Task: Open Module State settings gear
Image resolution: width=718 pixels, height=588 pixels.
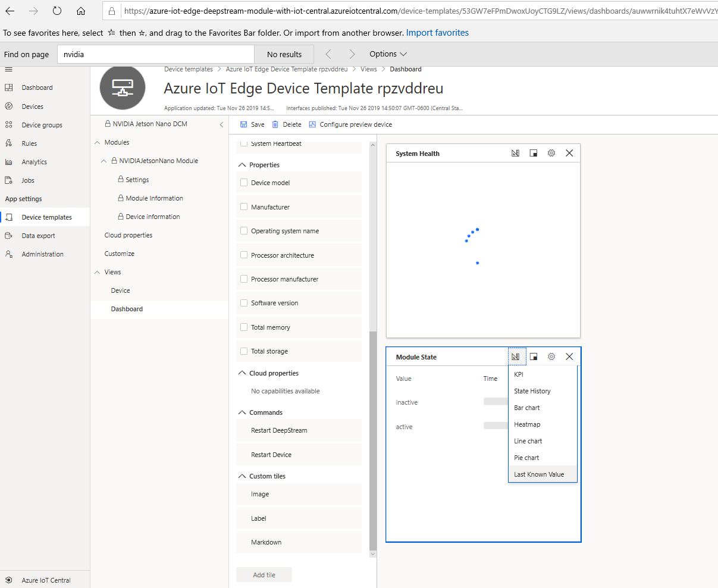Action: point(551,356)
